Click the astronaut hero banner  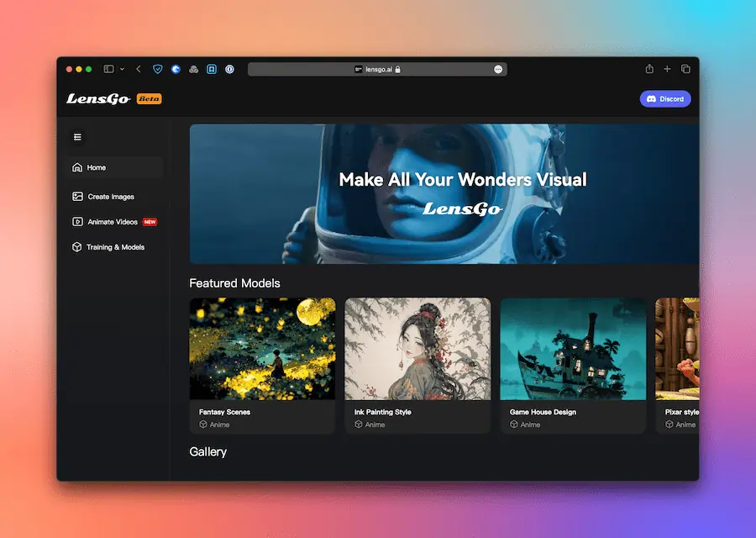point(444,194)
